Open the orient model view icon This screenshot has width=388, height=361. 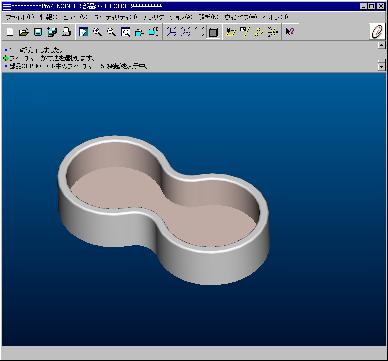pos(139,32)
